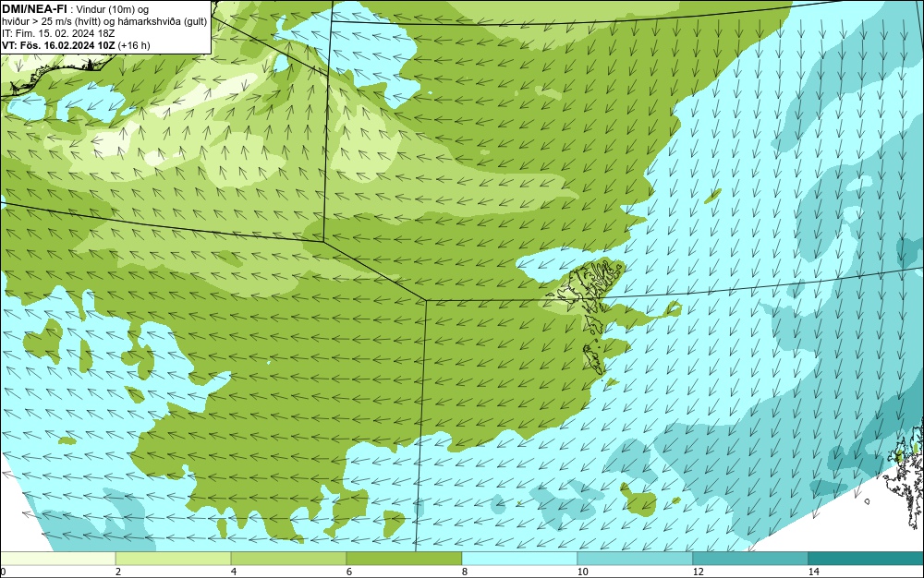Click the legend scale label '12'

pyautogui.click(x=699, y=572)
